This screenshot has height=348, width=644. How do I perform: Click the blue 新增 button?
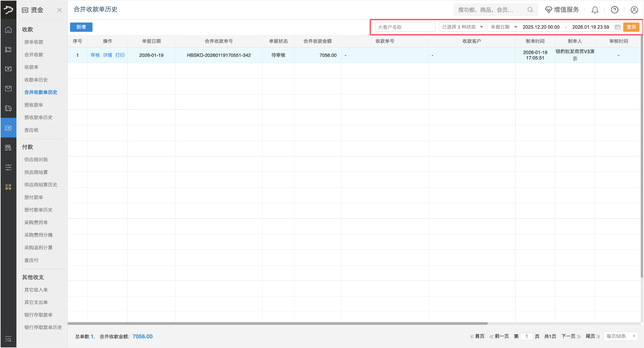click(81, 27)
